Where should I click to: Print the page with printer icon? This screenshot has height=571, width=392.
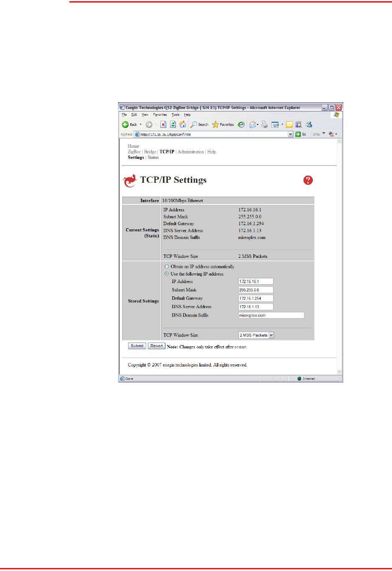point(264,125)
